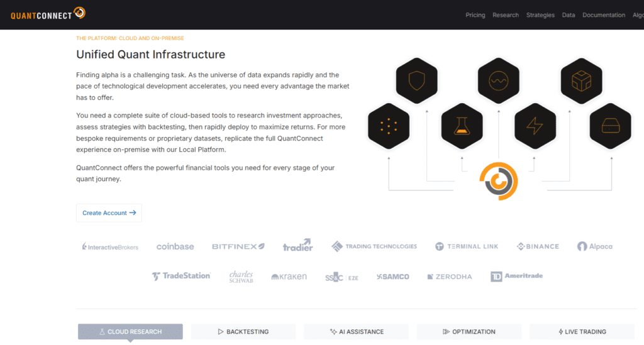Click the Kraken logo
The height and width of the screenshot is (345, 644).
[289, 277]
